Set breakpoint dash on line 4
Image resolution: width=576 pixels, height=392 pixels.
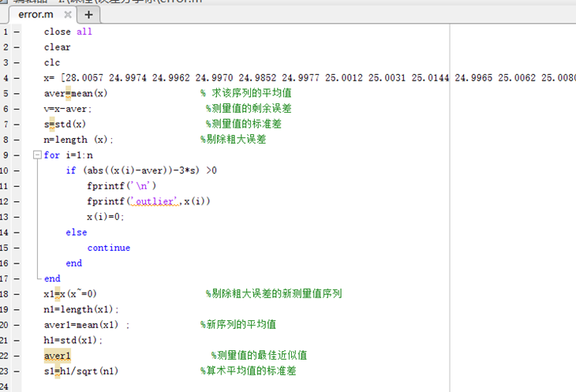(17, 78)
